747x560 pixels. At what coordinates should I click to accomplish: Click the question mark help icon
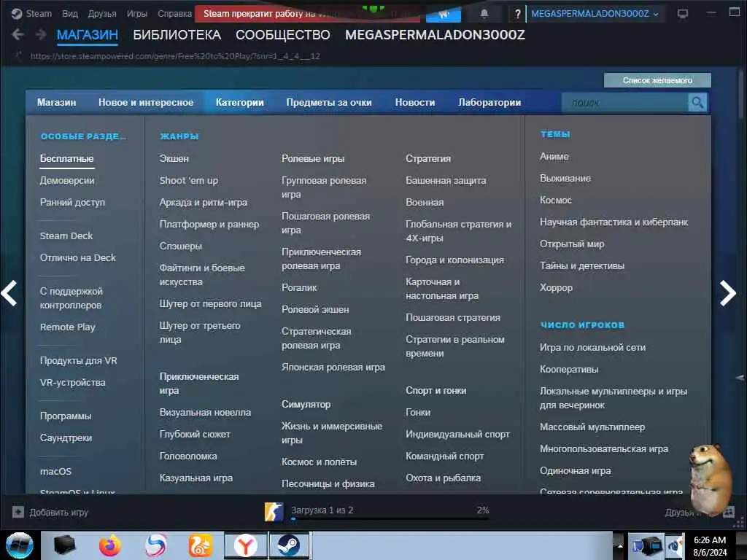(517, 15)
